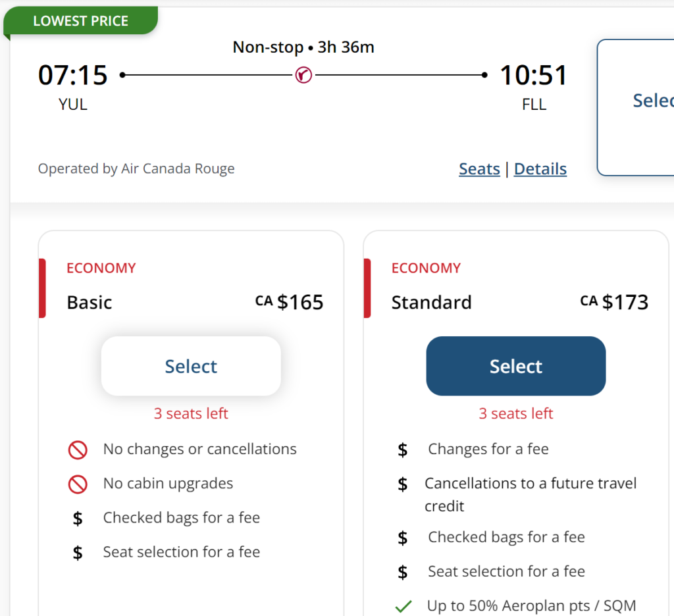This screenshot has height=616, width=674.
Task: Open the Details link for this flight
Action: (540, 169)
